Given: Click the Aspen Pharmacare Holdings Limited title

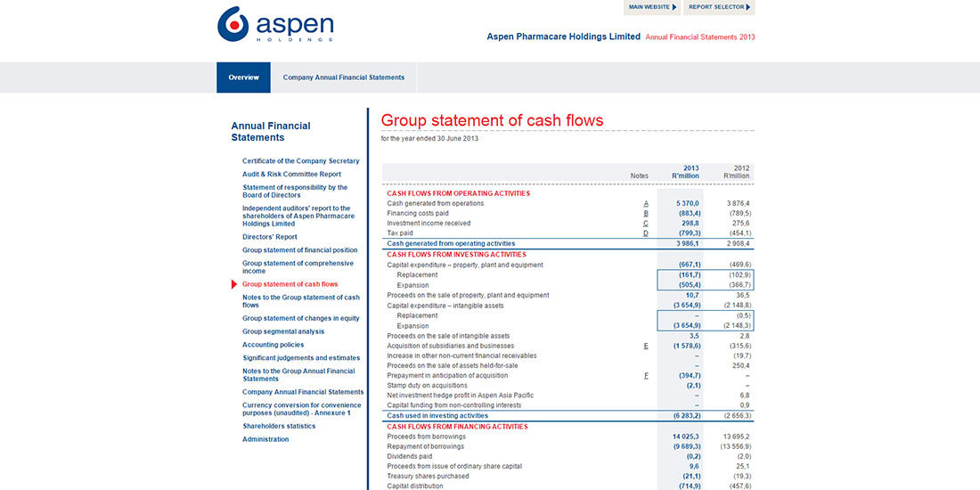Looking at the screenshot, I should (564, 37).
